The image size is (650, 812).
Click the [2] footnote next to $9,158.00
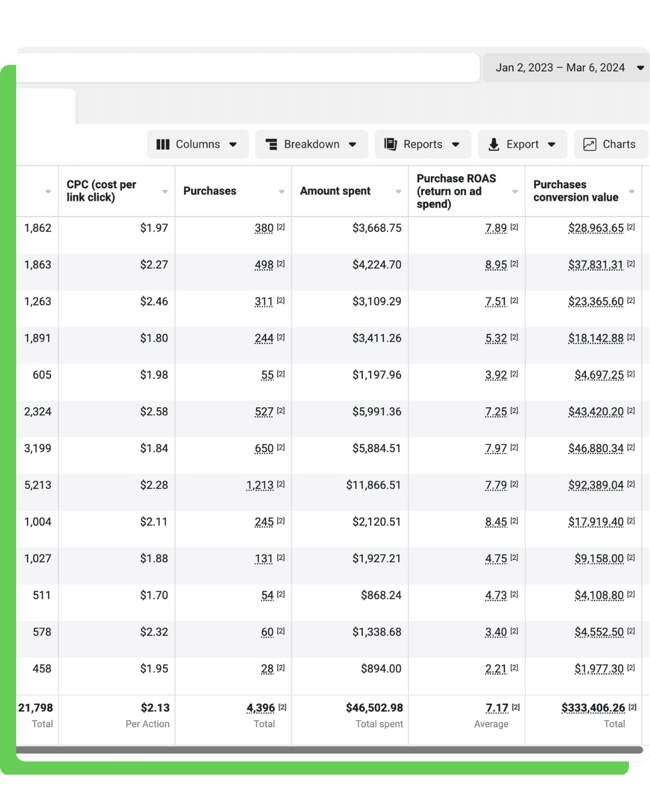click(631, 557)
